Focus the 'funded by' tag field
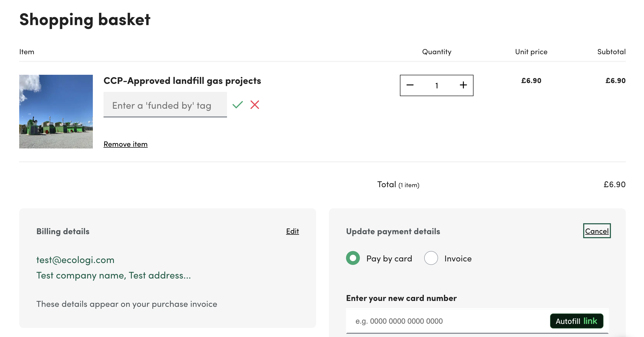Image resolution: width=644 pixels, height=337 pixels. (x=165, y=105)
